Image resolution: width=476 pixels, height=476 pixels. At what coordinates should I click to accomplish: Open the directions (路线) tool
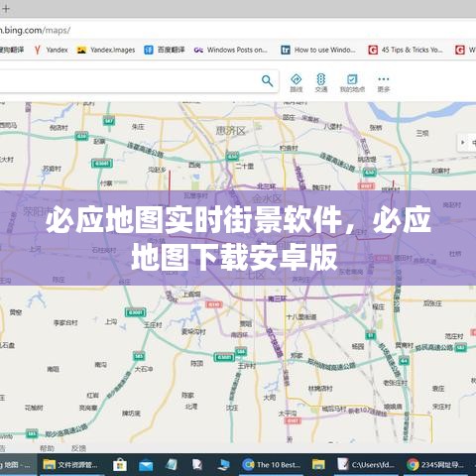tap(297, 83)
